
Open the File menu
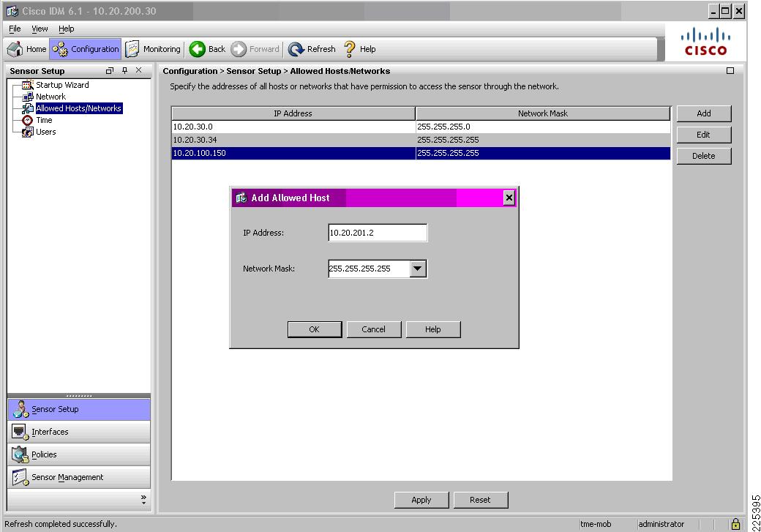pos(15,29)
